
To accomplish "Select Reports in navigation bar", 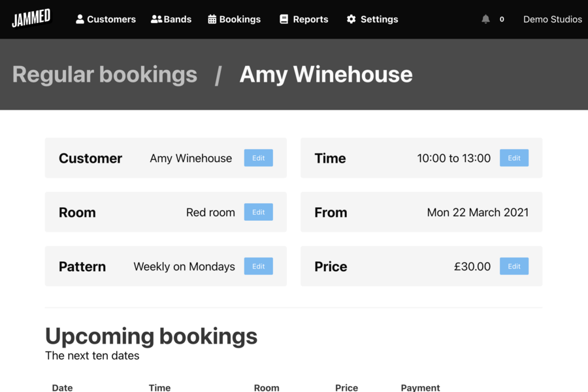I will click(x=310, y=20).
